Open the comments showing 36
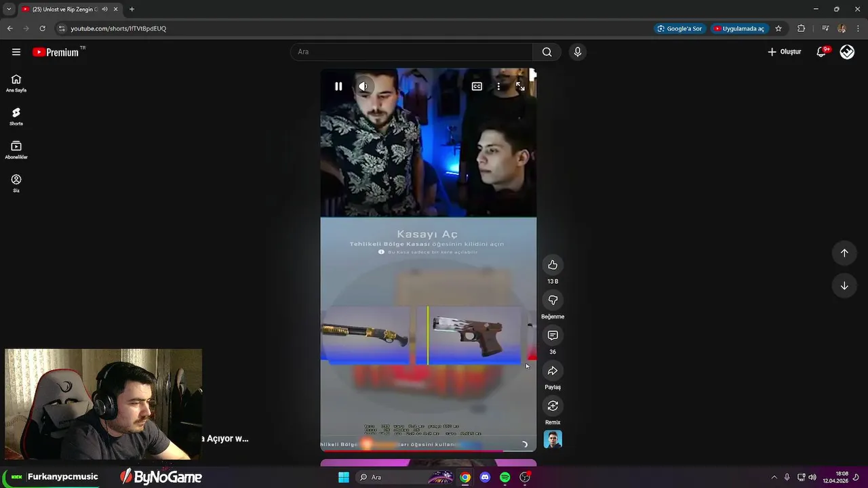Viewport: 868px width, 488px height. pyautogui.click(x=553, y=335)
